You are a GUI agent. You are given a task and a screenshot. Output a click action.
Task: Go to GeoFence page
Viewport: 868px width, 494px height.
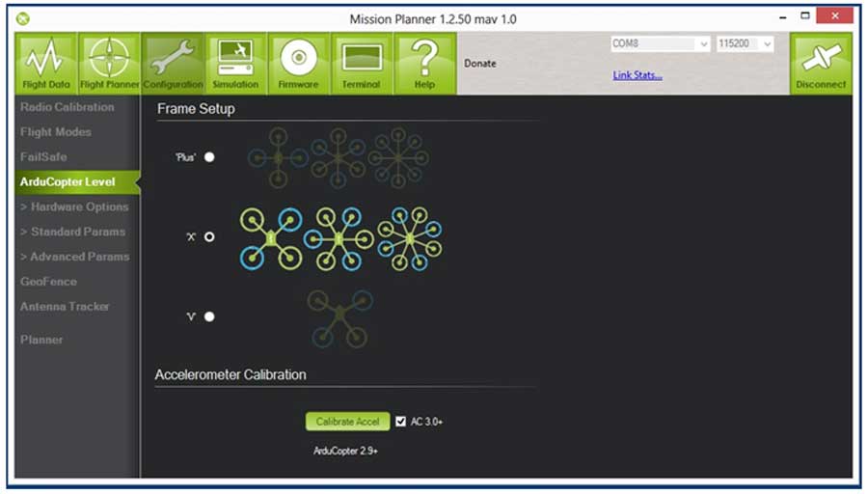pyautogui.click(x=49, y=282)
